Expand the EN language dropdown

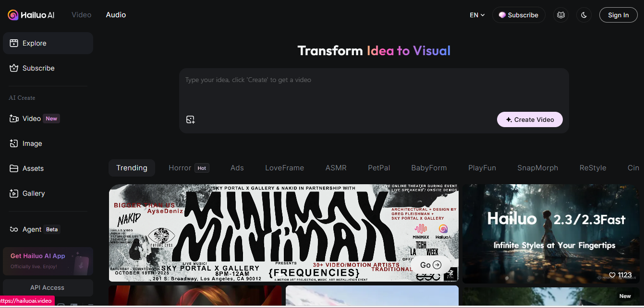[x=477, y=15]
